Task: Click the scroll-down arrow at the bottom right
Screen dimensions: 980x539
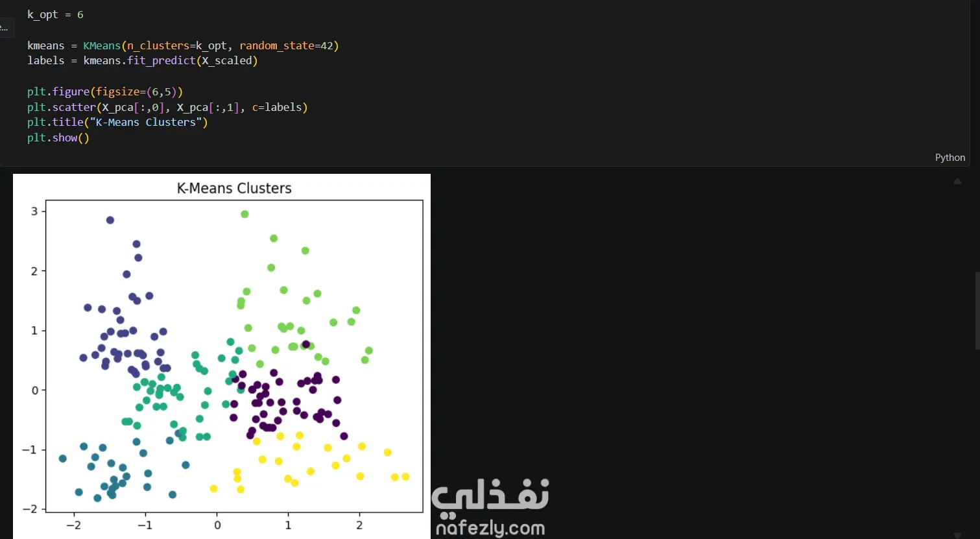Action: 957,535
